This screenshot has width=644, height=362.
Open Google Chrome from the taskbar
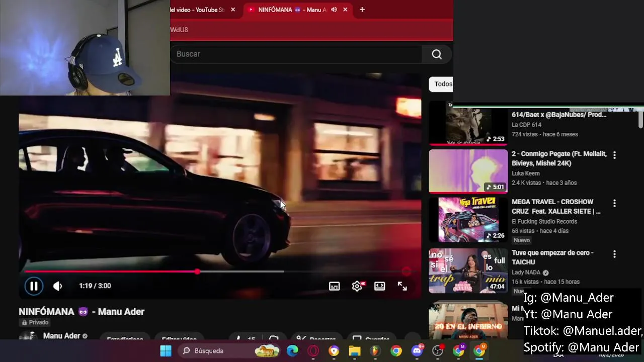[x=396, y=351]
